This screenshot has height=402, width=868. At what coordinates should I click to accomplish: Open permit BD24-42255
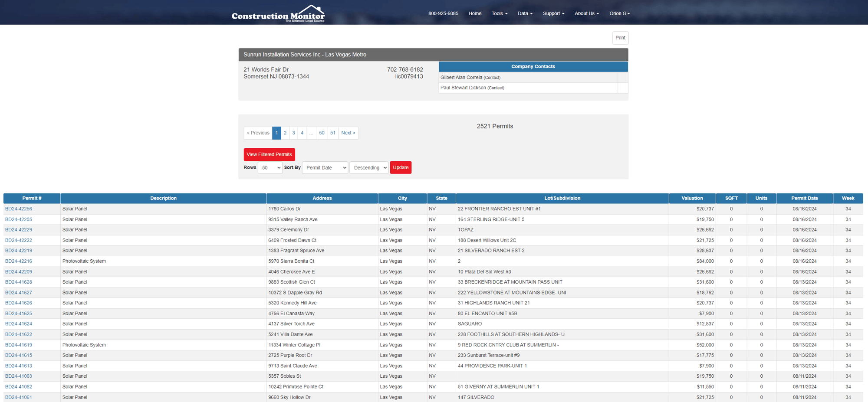click(19, 219)
